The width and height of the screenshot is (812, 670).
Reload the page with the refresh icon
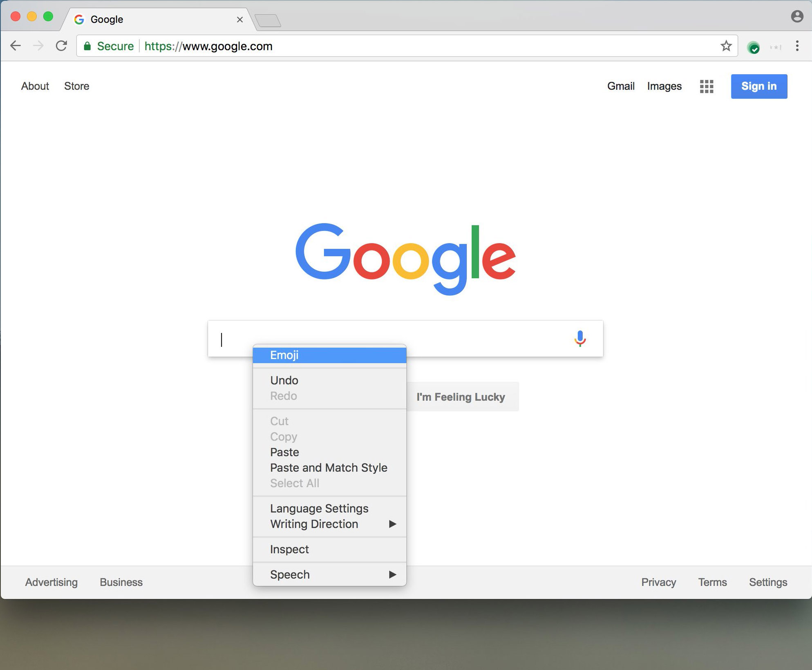[x=61, y=46]
